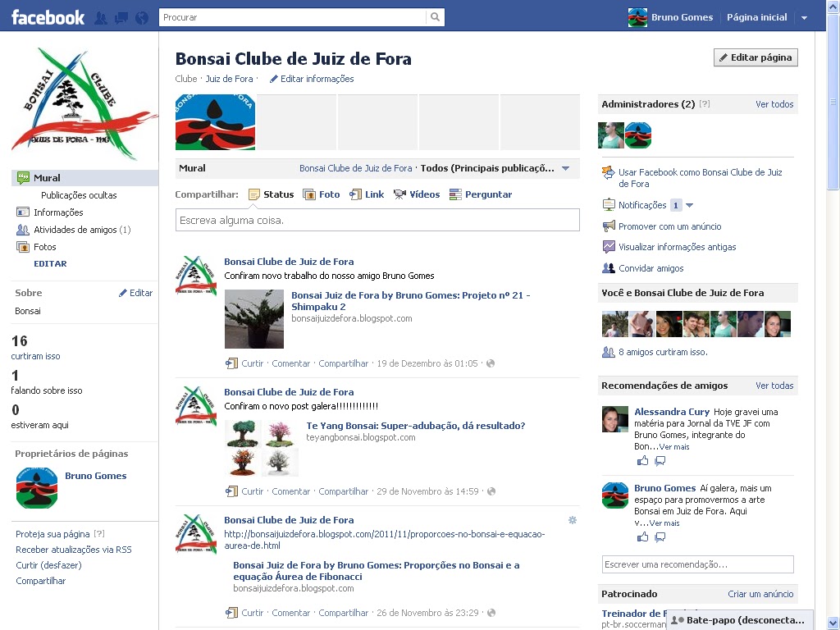Screen dimensions: 840x630
Task: Select Status share option
Action: [x=271, y=194]
